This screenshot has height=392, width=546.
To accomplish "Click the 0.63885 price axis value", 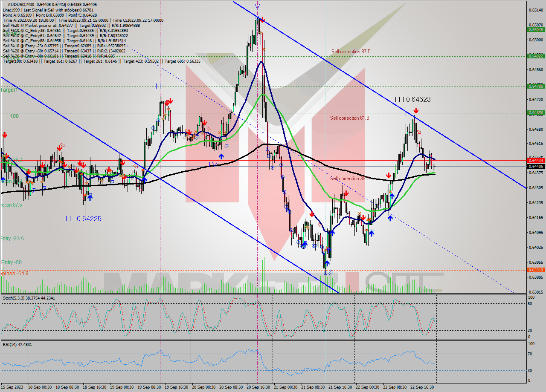I will 536,277.
